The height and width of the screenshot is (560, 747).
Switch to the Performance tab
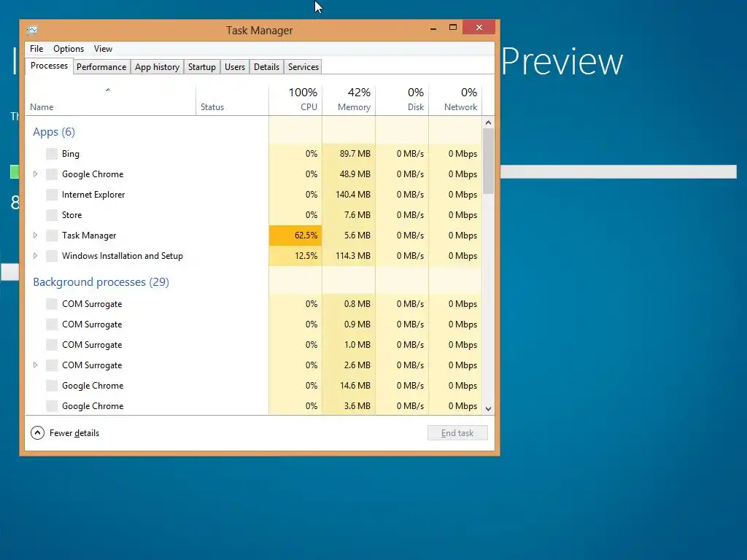point(101,67)
